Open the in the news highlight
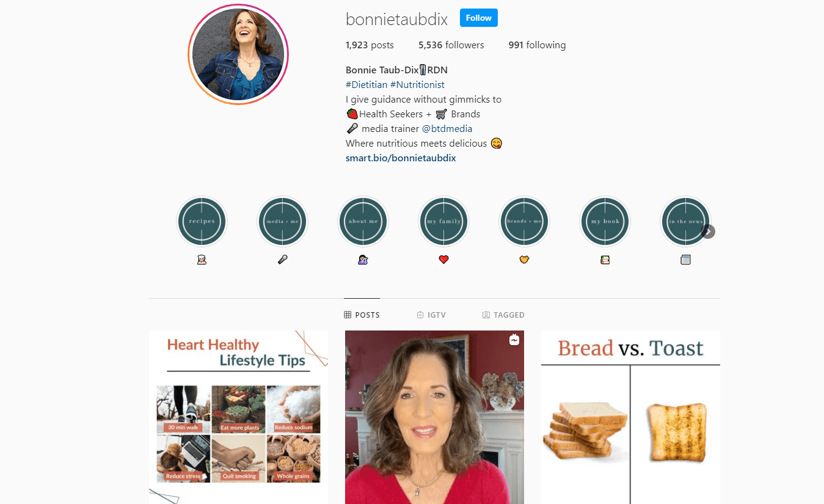 coord(685,221)
